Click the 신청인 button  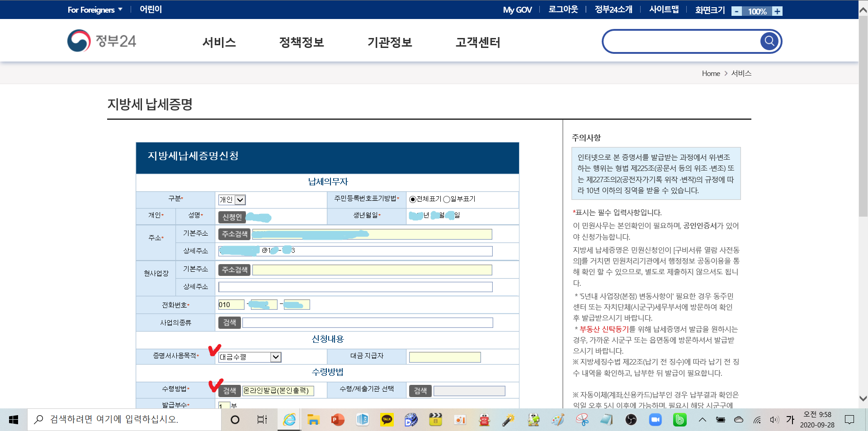(232, 217)
